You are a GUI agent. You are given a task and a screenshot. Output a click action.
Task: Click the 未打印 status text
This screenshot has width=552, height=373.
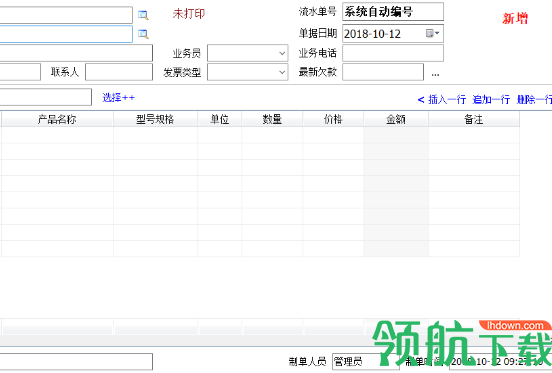[189, 14]
